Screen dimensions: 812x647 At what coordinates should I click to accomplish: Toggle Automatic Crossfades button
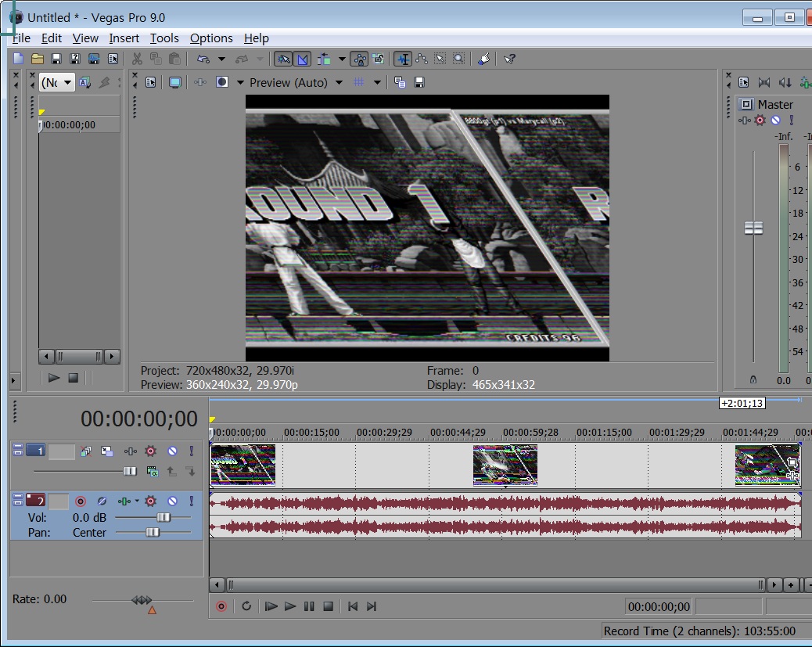coord(302,59)
